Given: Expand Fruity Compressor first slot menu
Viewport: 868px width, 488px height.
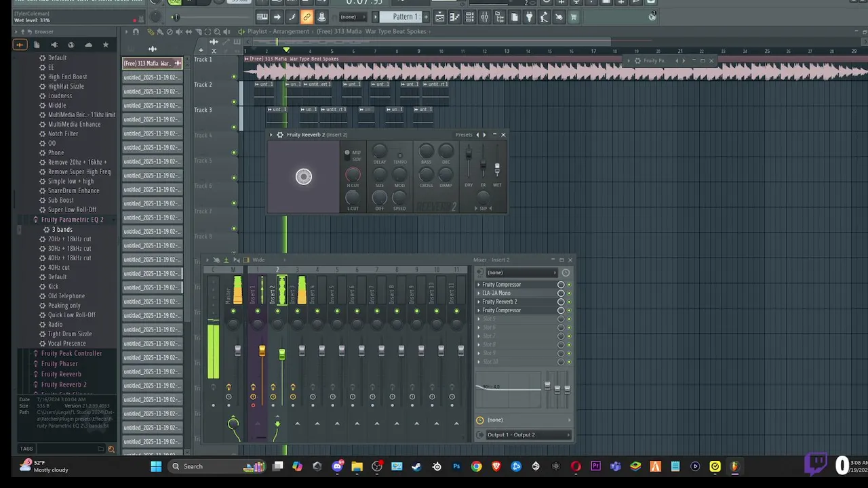Looking at the screenshot, I should point(478,285).
